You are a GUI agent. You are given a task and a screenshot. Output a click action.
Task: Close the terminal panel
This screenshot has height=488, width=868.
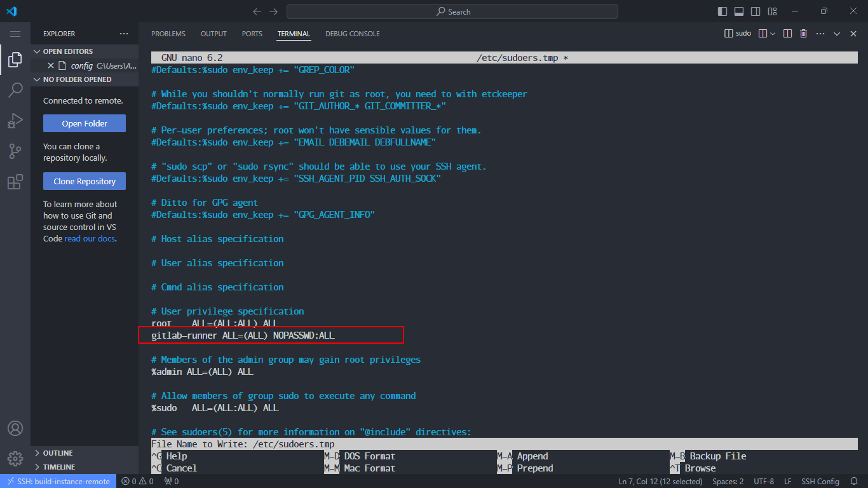click(x=853, y=34)
